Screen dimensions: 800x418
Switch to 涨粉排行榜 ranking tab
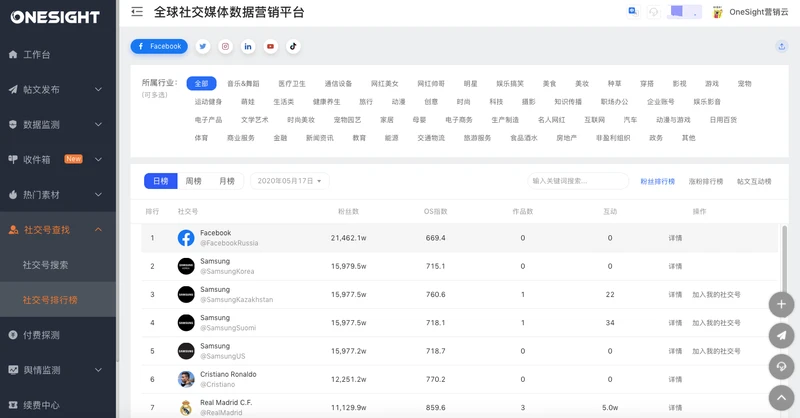[x=706, y=181]
